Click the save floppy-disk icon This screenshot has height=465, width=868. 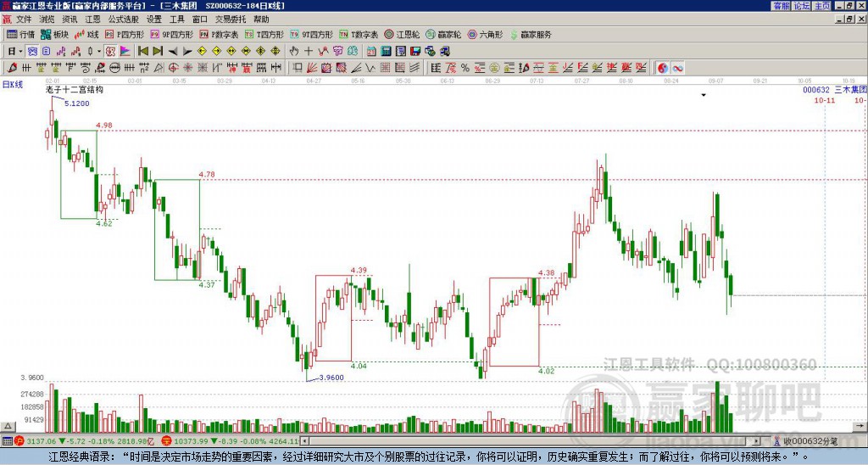coord(415,52)
